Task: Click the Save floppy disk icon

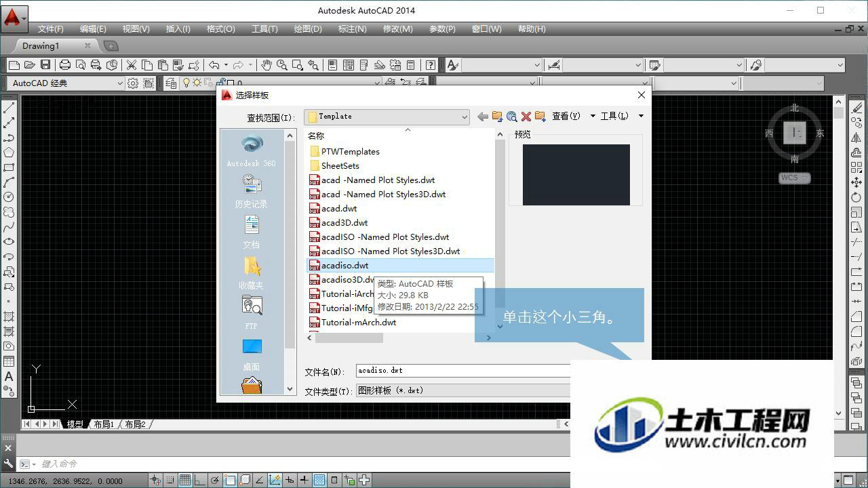Action: coord(45,65)
